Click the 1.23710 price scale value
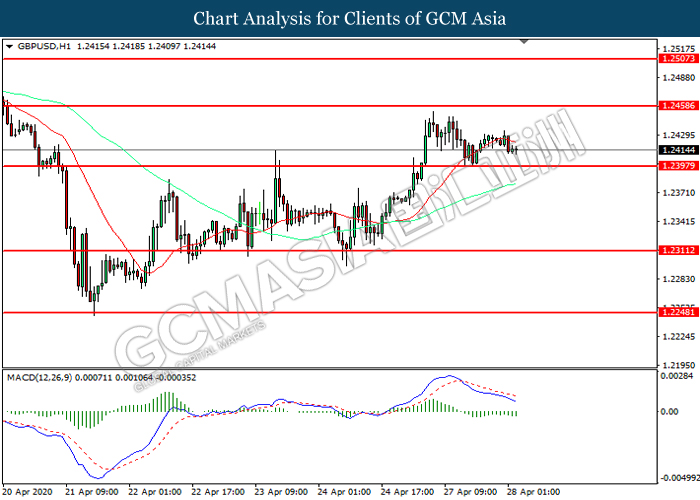This screenshot has height=500, width=700. point(679,193)
